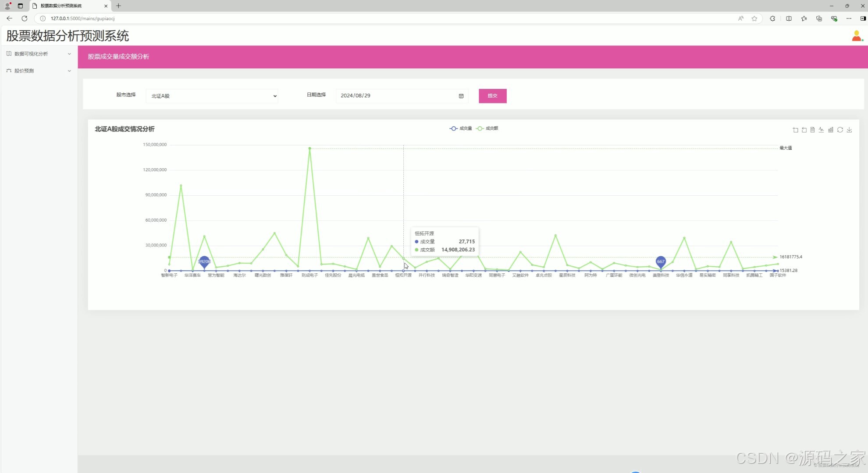Add page to browser favorites star

(754, 18)
